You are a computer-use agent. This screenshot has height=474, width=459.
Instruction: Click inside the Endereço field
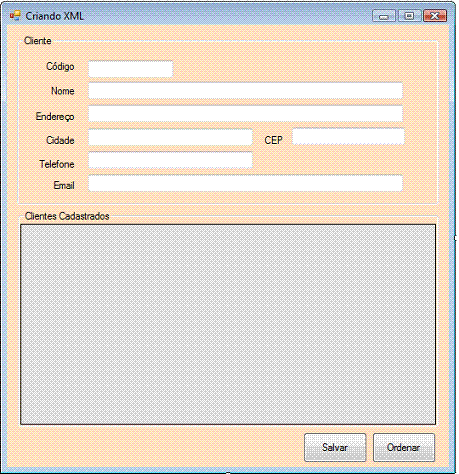point(245,114)
